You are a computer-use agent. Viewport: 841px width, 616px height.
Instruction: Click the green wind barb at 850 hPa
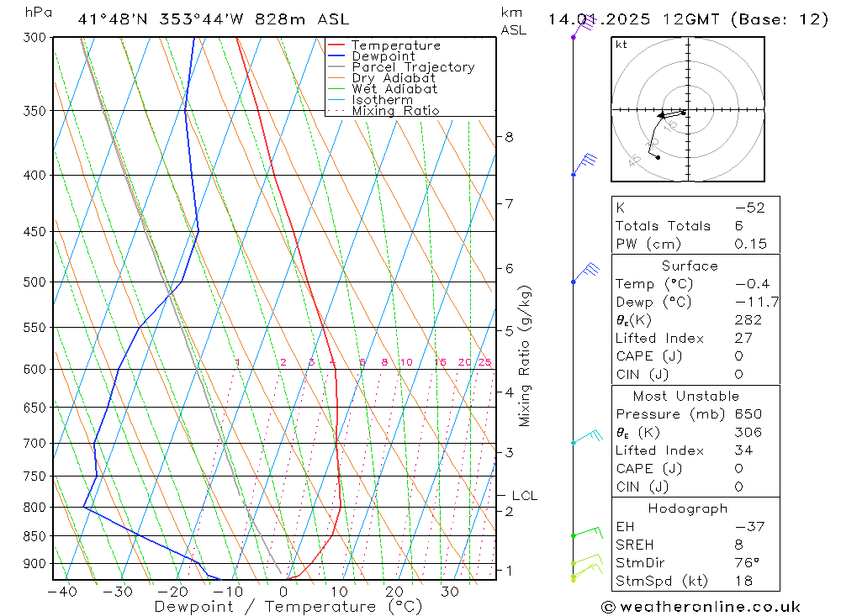pos(587,532)
